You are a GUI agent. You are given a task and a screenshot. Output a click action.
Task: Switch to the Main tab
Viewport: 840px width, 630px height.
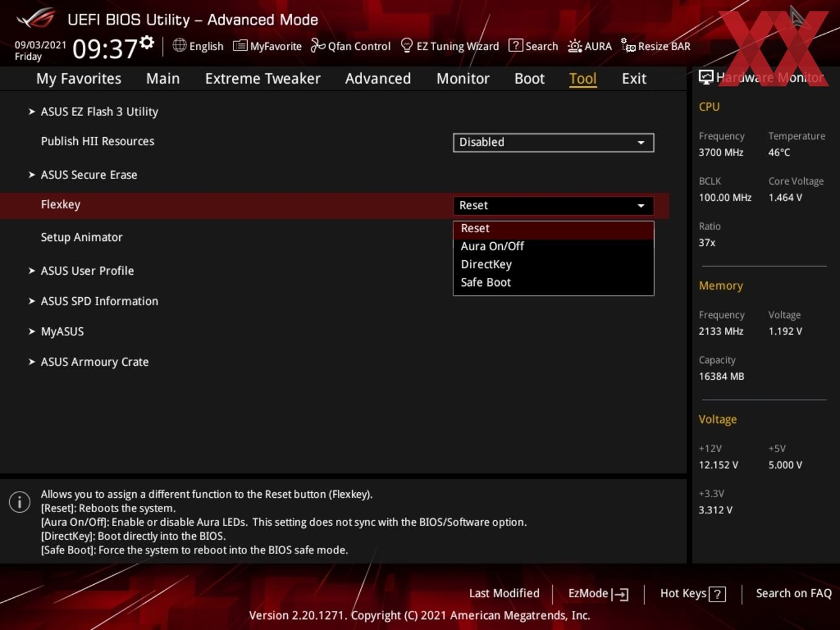click(163, 78)
